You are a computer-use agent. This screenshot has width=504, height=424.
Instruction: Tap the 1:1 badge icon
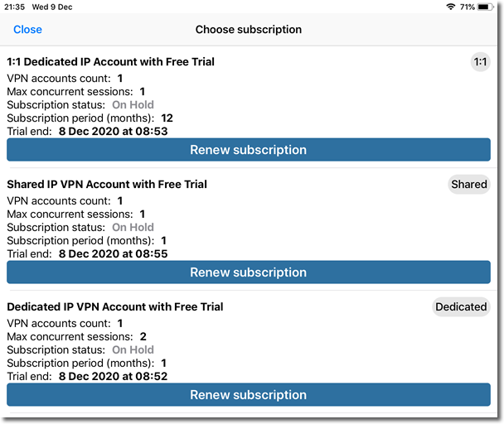480,62
